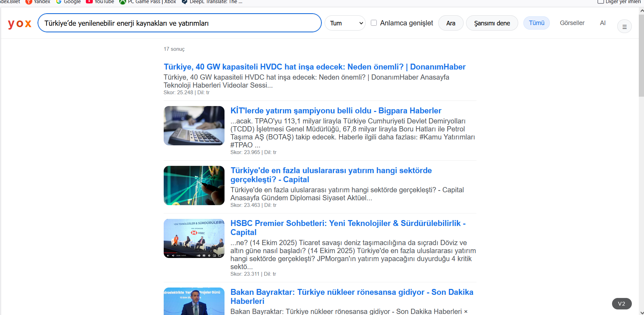Screen dimensions: 644x315
Task: Click the calculator thumbnail for Bigpara result
Action: click(x=194, y=126)
